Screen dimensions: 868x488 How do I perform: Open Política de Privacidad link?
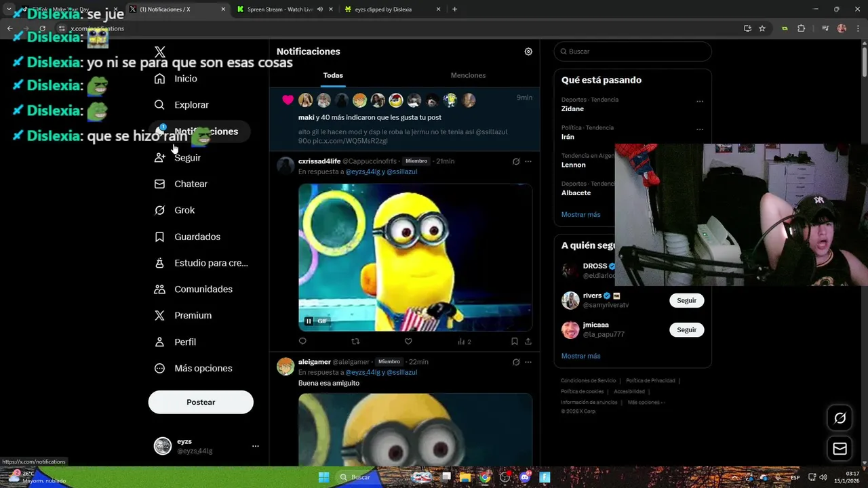pos(650,381)
